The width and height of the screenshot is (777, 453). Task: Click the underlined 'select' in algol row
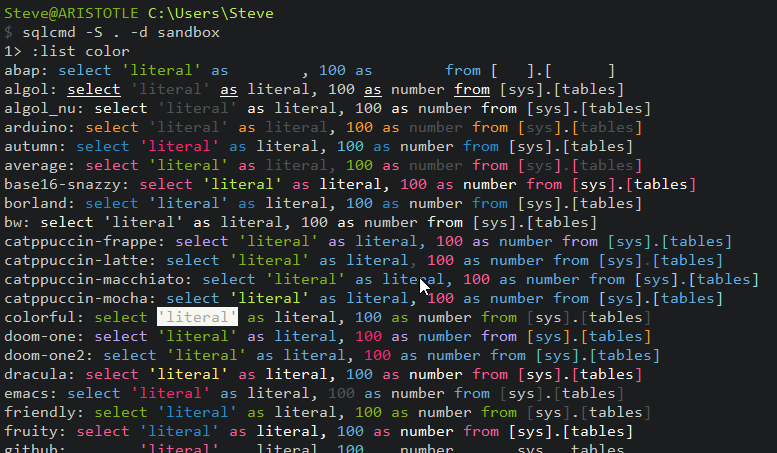click(x=94, y=89)
